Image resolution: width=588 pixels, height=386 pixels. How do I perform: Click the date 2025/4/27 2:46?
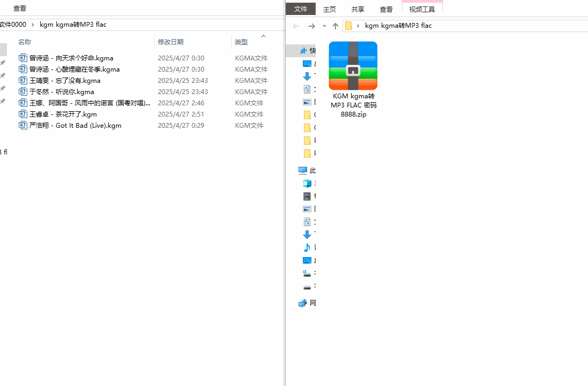181,103
